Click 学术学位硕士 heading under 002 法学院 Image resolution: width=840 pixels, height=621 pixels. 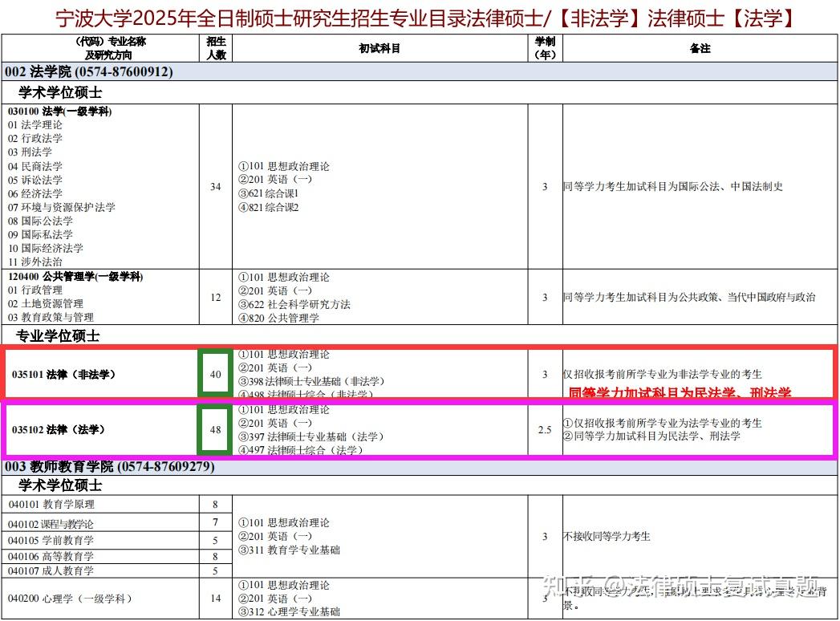coord(60,93)
